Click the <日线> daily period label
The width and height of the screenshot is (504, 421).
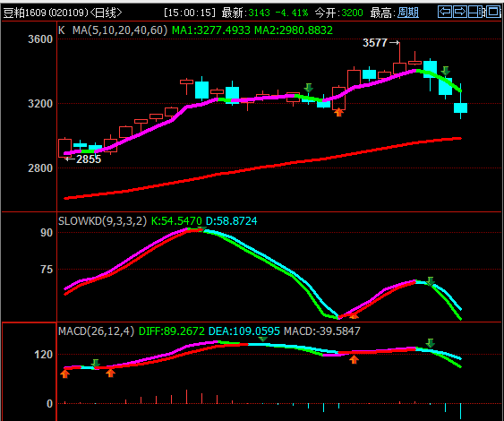(x=106, y=13)
